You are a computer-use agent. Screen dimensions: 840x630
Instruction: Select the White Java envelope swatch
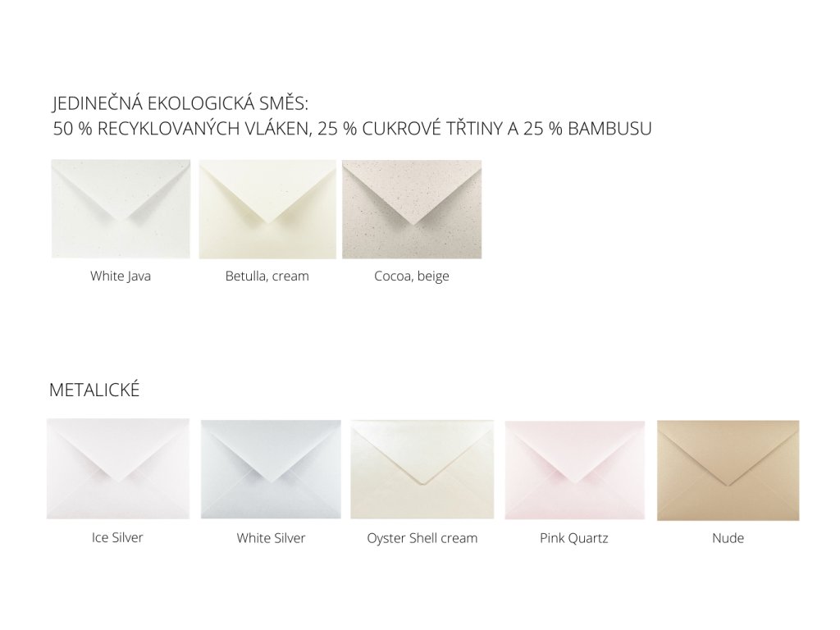(121, 209)
